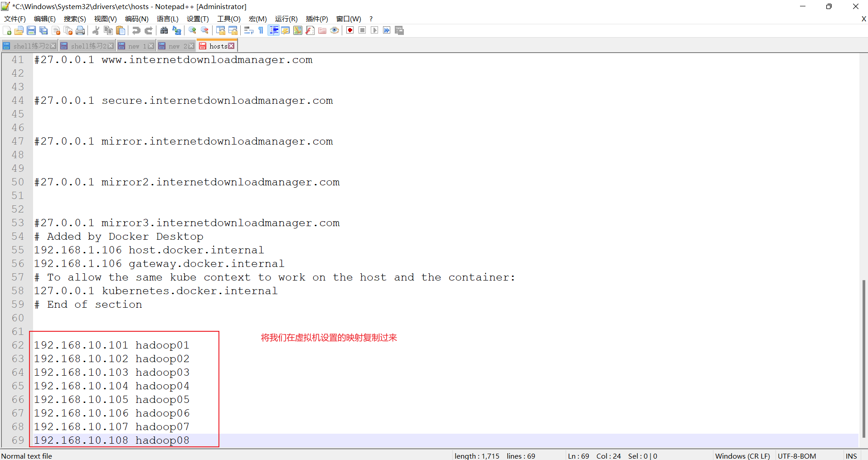This screenshot has height=460, width=868.
Task: Place the cursor on the host.docker.internal line
Action: click(149, 250)
